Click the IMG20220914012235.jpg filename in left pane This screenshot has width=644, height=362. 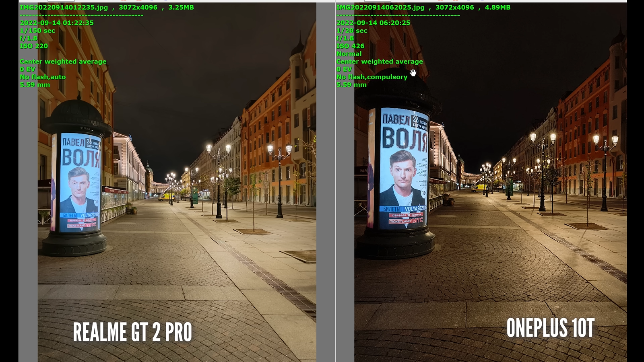64,7
